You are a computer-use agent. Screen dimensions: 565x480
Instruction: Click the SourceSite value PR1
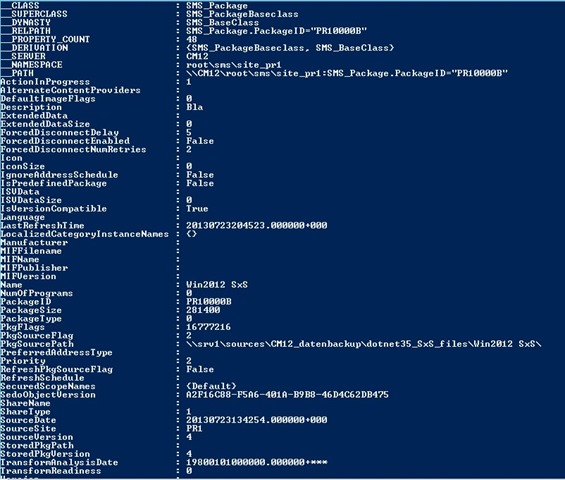tap(194, 428)
